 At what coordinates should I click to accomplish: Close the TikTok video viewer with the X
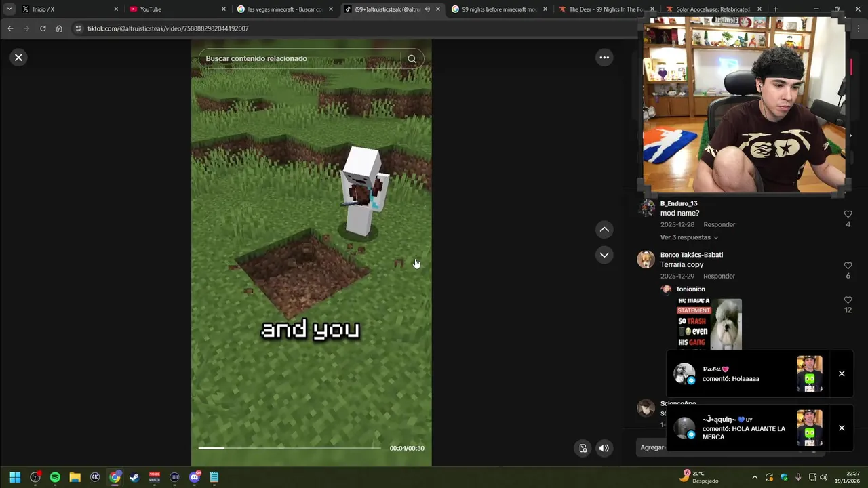click(18, 58)
